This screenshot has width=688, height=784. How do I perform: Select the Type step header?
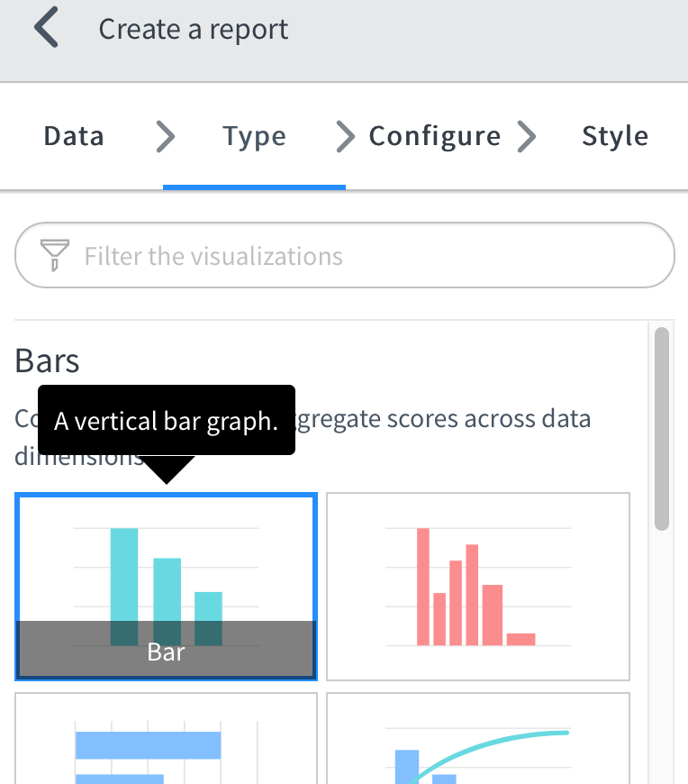[254, 136]
